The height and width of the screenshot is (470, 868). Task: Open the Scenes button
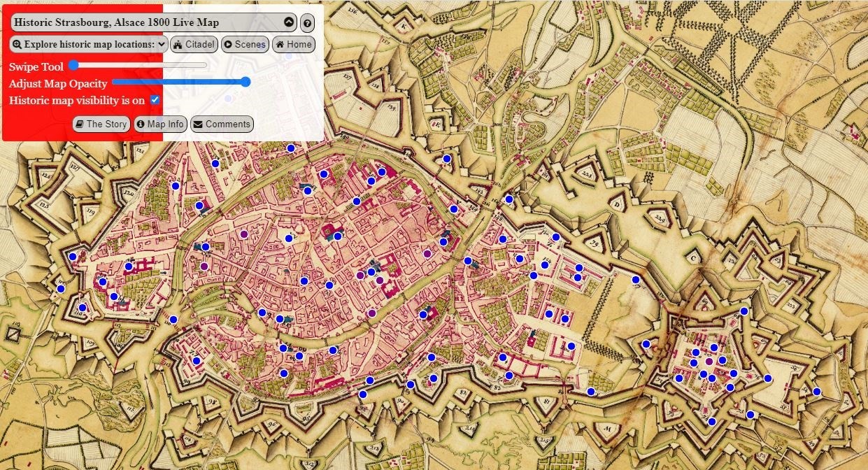pos(245,44)
